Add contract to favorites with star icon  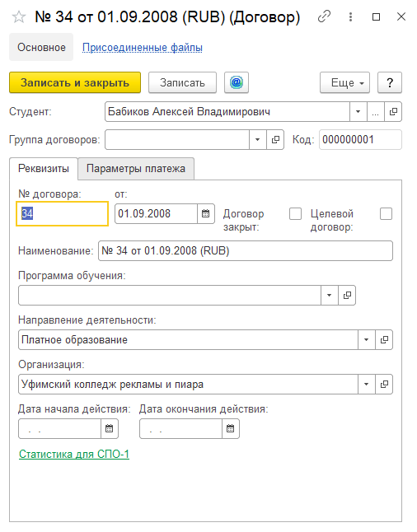pos(19,17)
